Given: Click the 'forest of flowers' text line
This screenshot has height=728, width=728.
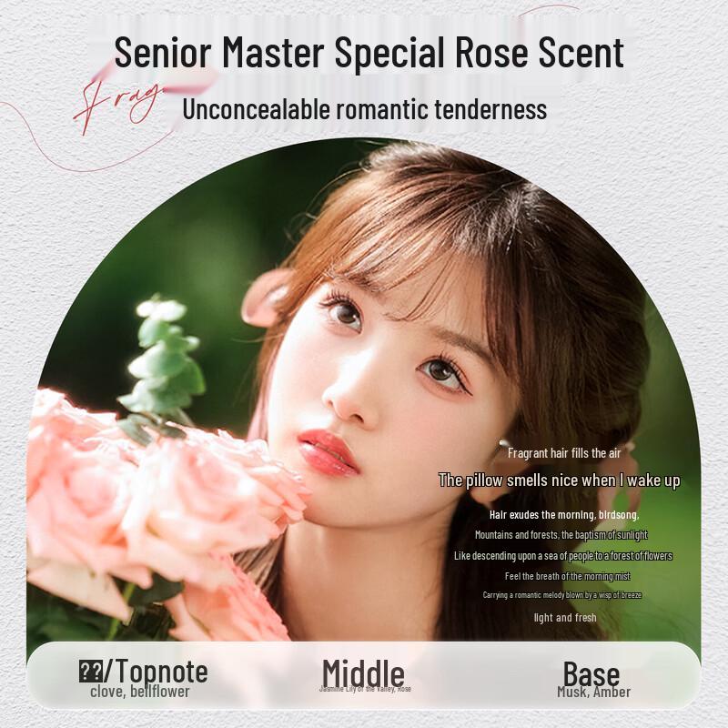Looking at the screenshot, I should click(x=562, y=556).
